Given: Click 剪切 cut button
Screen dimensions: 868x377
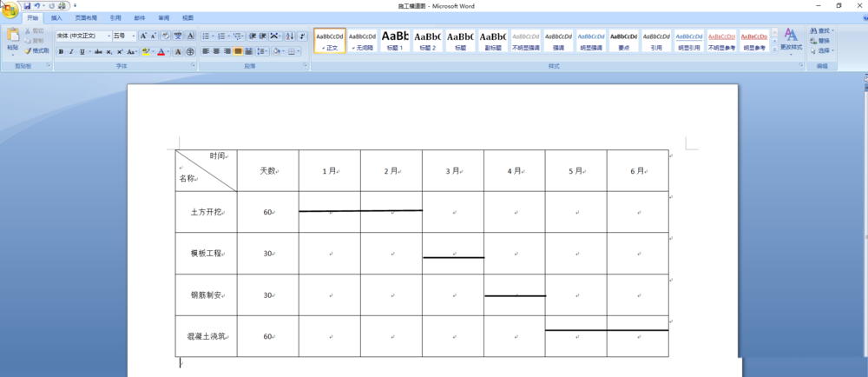Looking at the screenshot, I should click(34, 31).
